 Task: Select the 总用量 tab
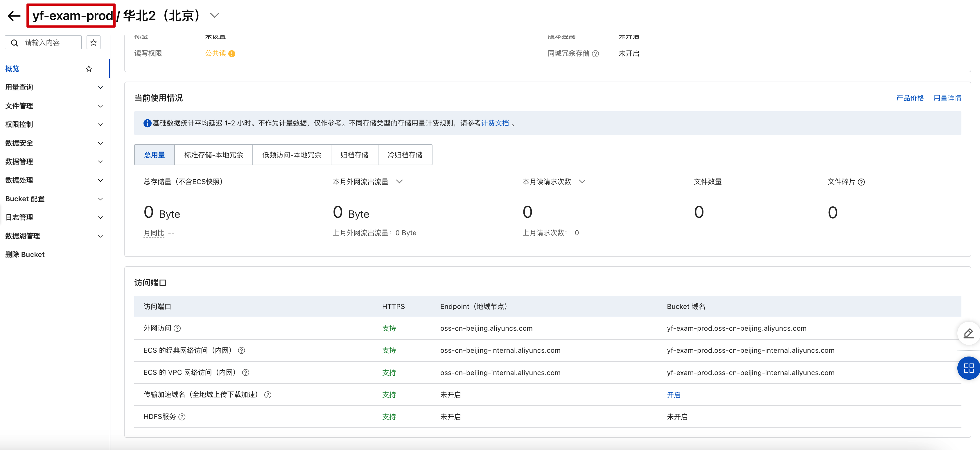tap(155, 155)
